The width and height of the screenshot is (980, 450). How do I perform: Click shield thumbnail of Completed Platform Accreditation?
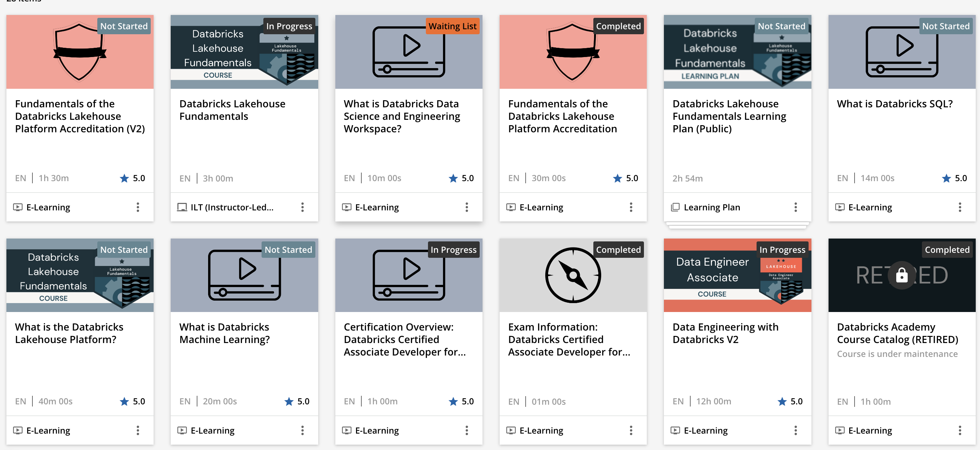click(x=573, y=52)
